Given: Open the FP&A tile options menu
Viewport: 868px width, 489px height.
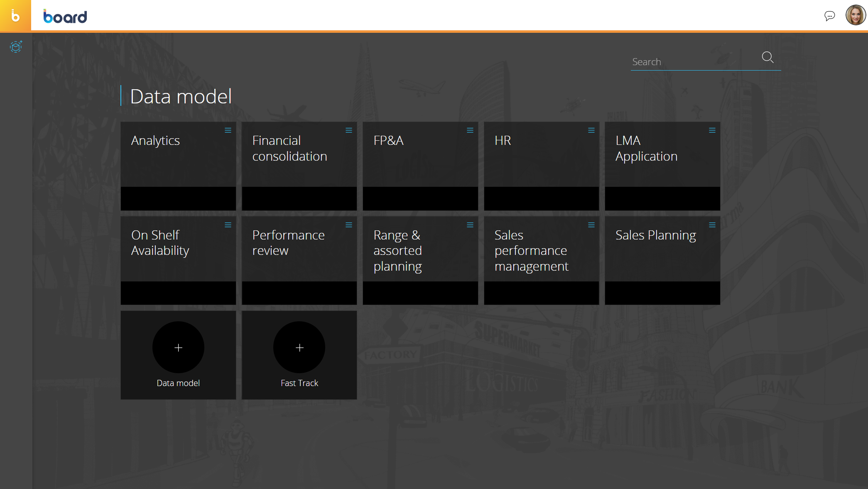Looking at the screenshot, I should pyautogui.click(x=470, y=130).
